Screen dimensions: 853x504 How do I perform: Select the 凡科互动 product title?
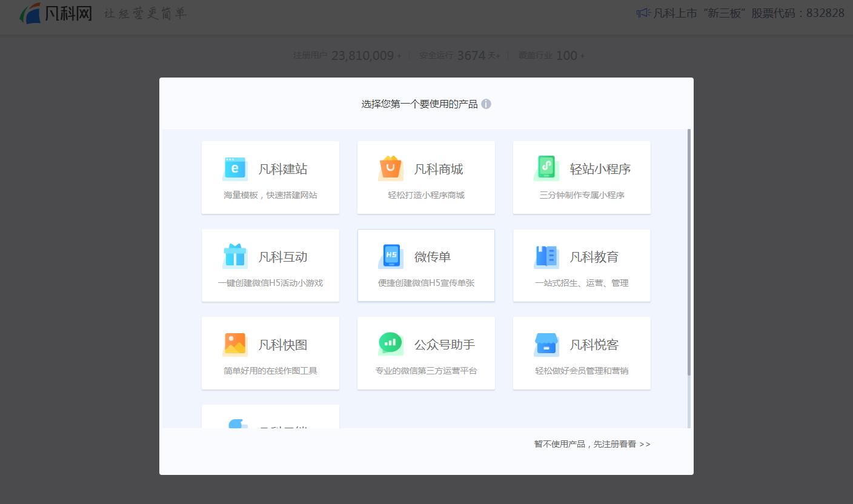[x=283, y=257]
